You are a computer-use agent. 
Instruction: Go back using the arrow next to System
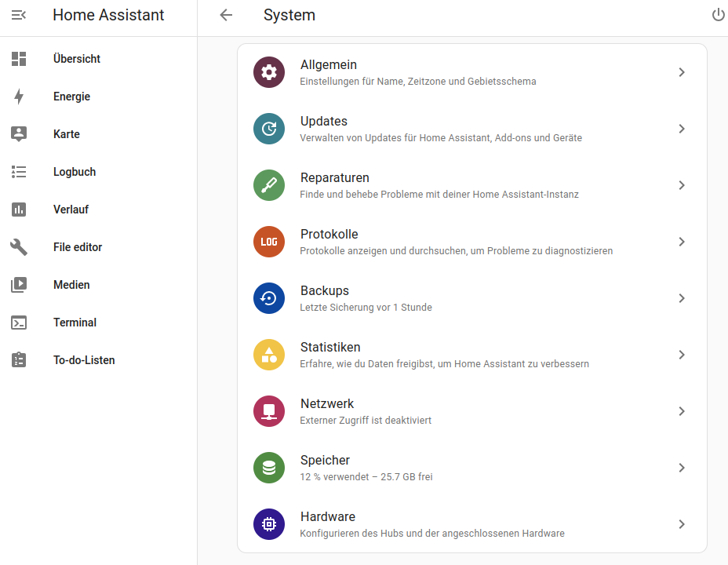point(226,16)
